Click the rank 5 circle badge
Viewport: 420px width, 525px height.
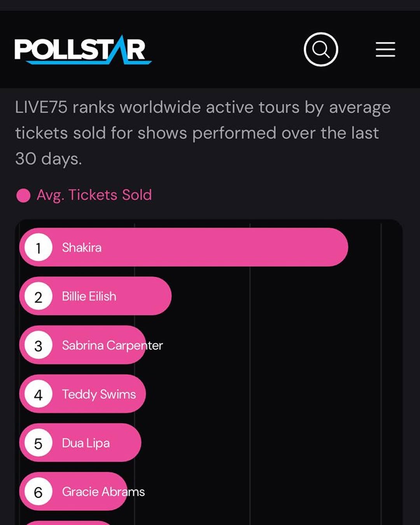tap(38, 443)
